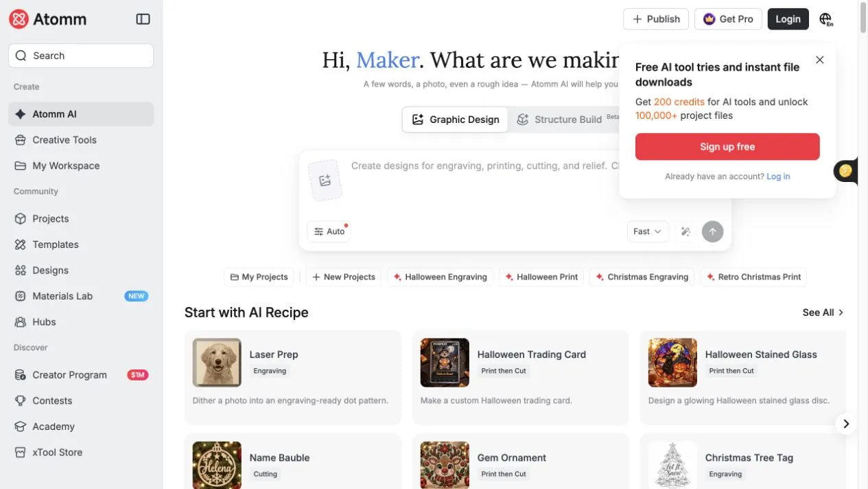Image resolution: width=868 pixels, height=489 pixels.
Task: Click the Atomm logo icon
Action: pyautogui.click(x=19, y=19)
